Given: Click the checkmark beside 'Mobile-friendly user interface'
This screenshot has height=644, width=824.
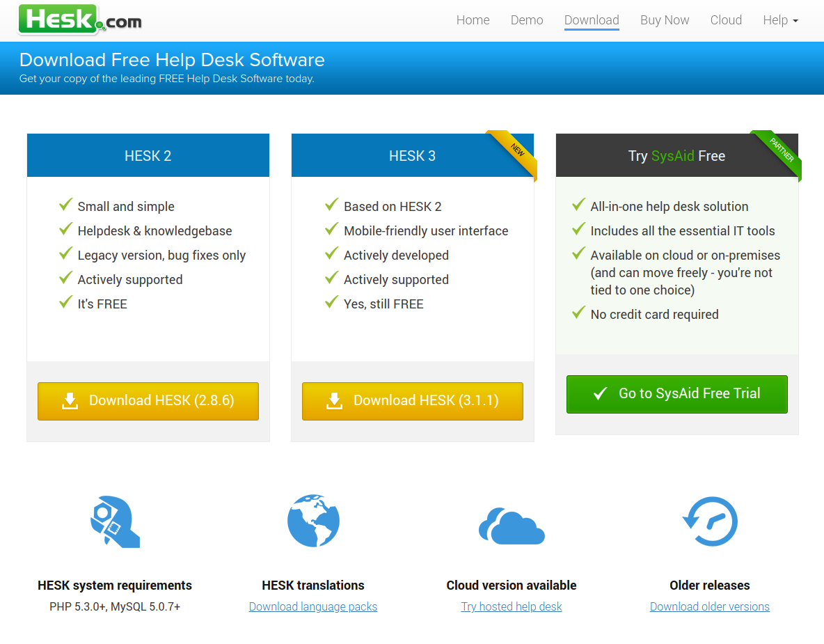Looking at the screenshot, I should tap(331, 228).
